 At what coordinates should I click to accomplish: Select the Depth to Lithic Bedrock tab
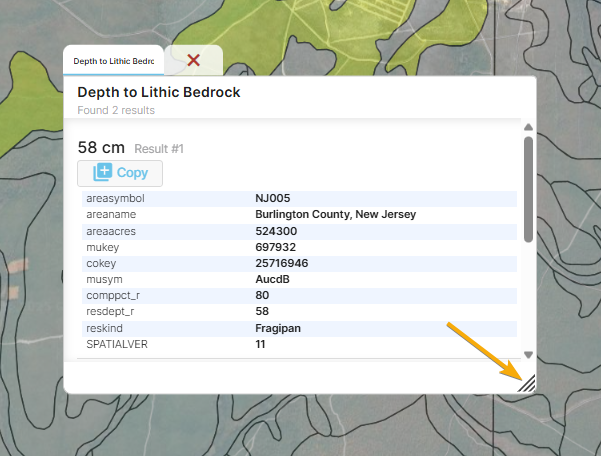click(112, 61)
